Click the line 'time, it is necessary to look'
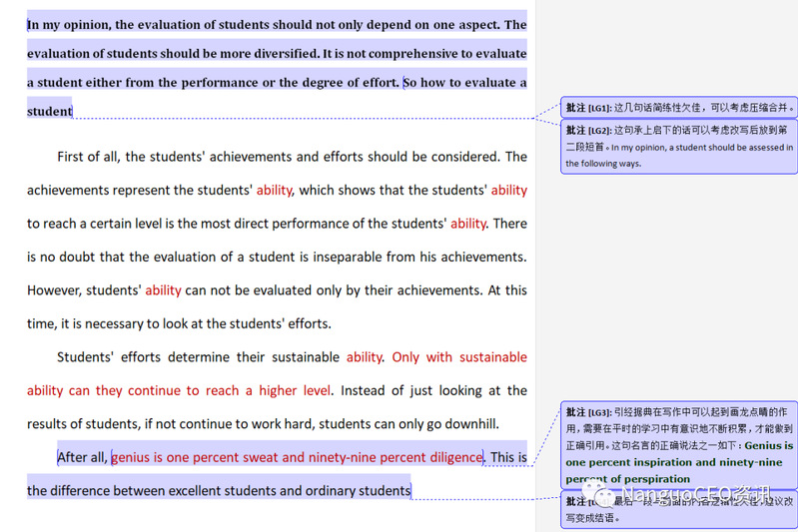The image size is (798, 532). click(179, 323)
